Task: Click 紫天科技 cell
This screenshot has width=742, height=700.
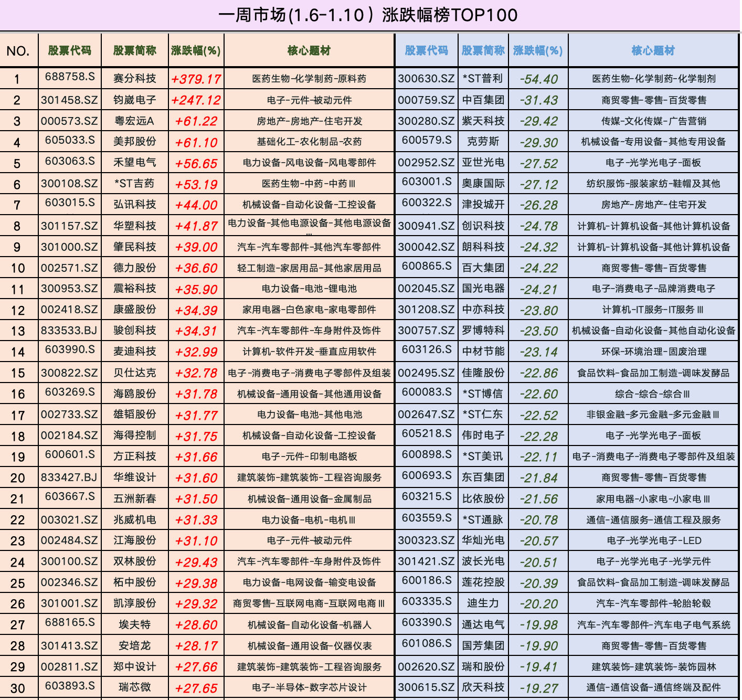Action: [x=483, y=121]
